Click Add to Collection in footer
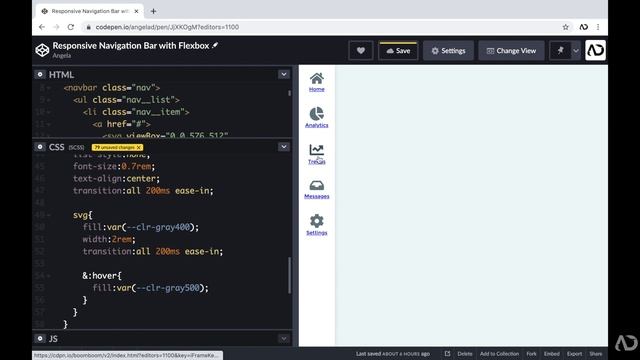640x360 pixels. tap(499, 354)
